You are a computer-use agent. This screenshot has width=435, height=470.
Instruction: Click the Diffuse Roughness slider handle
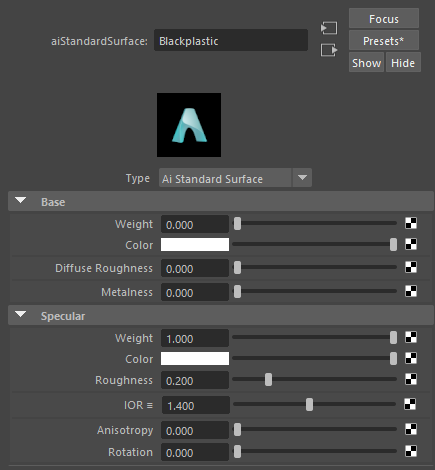(x=237, y=267)
